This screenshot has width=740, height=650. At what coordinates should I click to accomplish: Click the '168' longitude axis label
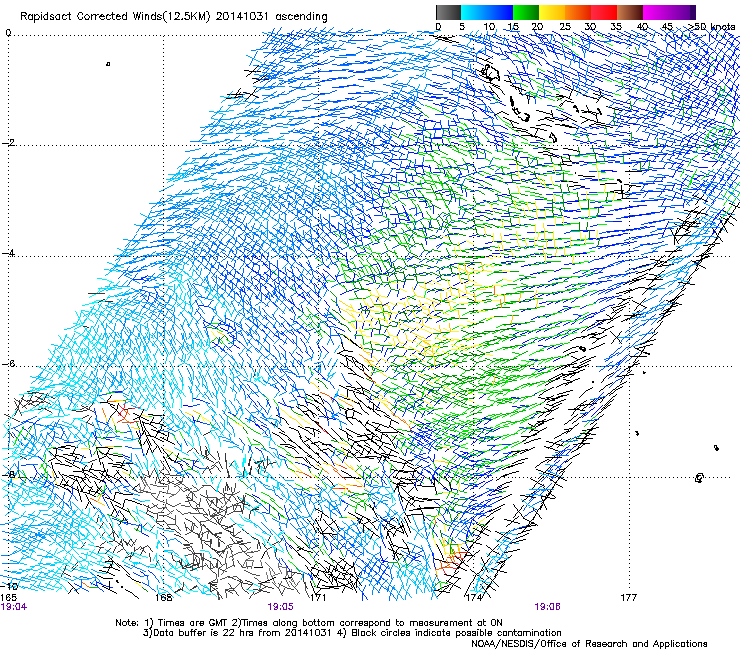tap(163, 598)
